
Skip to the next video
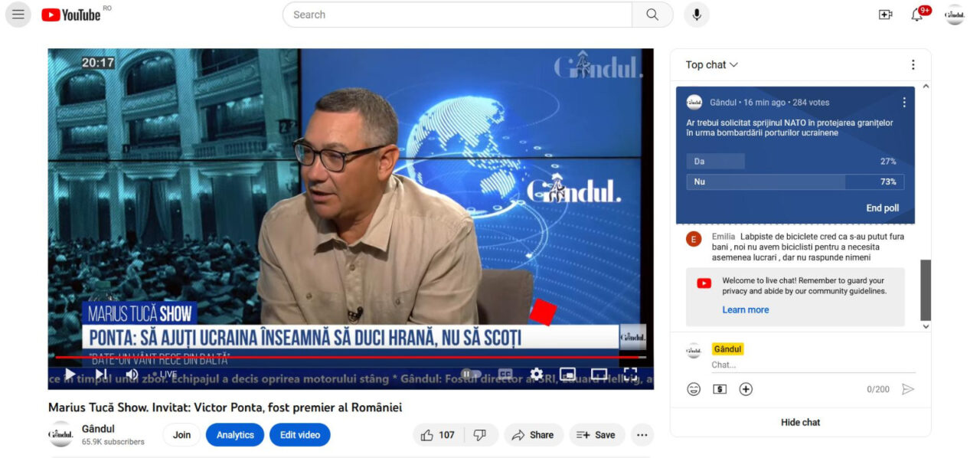click(100, 374)
